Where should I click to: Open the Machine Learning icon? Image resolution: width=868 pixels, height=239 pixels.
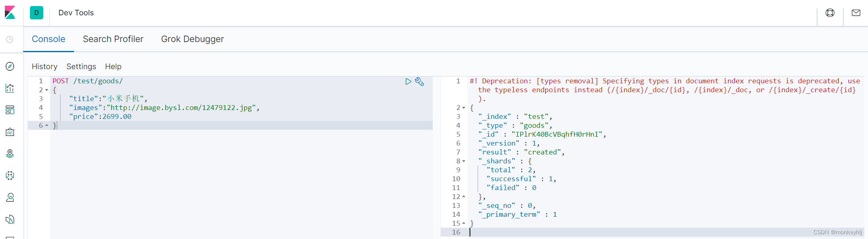(x=10, y=176)
